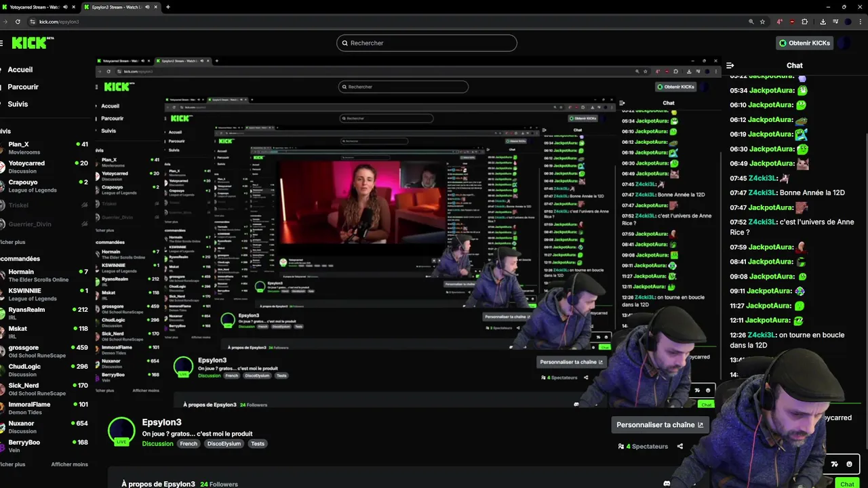The image size is (868, 488).
Task: Open ImmoralFlame Demon Tides channel
Action: coord(44,408)
